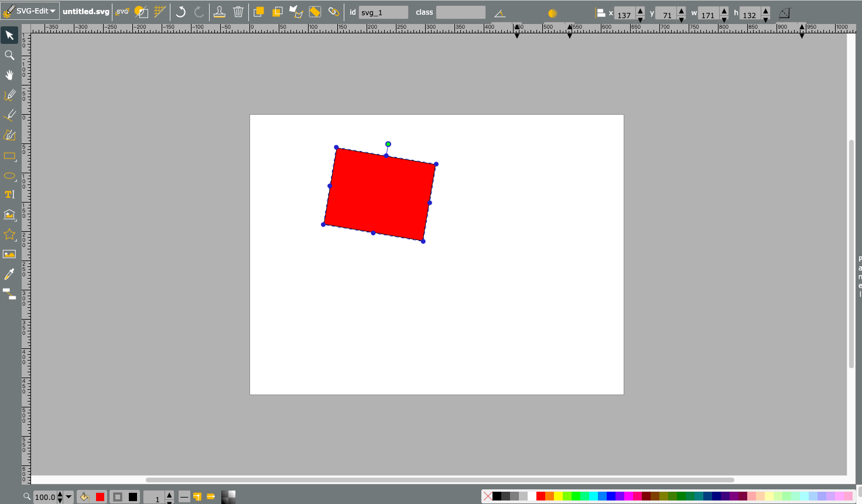
Task: Click the empty class input field
Action: click(461, 12)
